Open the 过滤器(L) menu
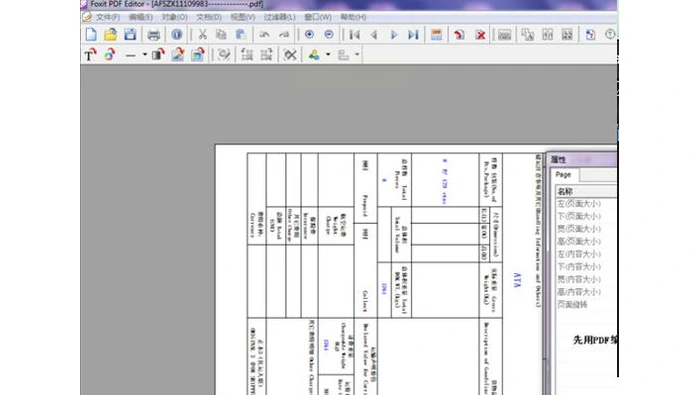 coord(279,17)
